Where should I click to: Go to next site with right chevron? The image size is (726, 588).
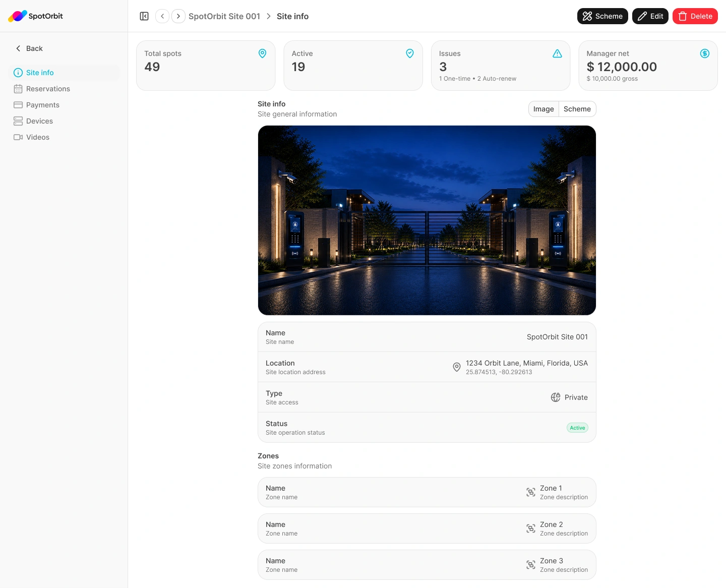[x=178, y=16]
